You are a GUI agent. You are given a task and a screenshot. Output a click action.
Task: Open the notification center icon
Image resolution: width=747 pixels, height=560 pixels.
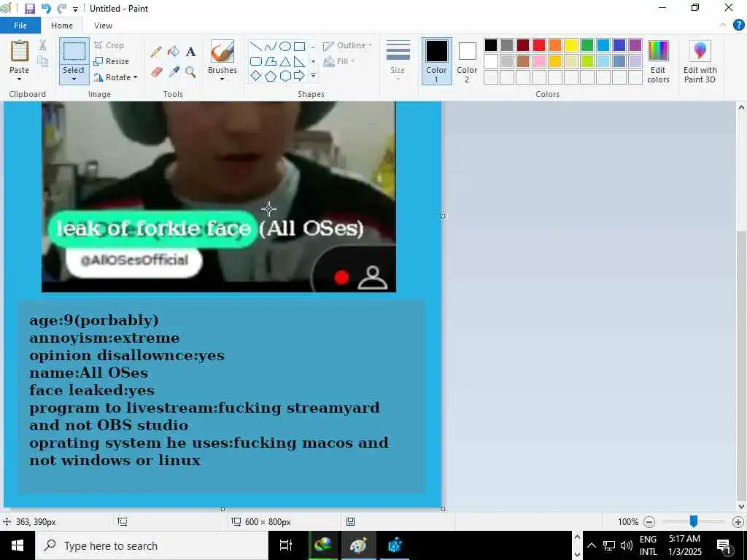click(724, 545)
